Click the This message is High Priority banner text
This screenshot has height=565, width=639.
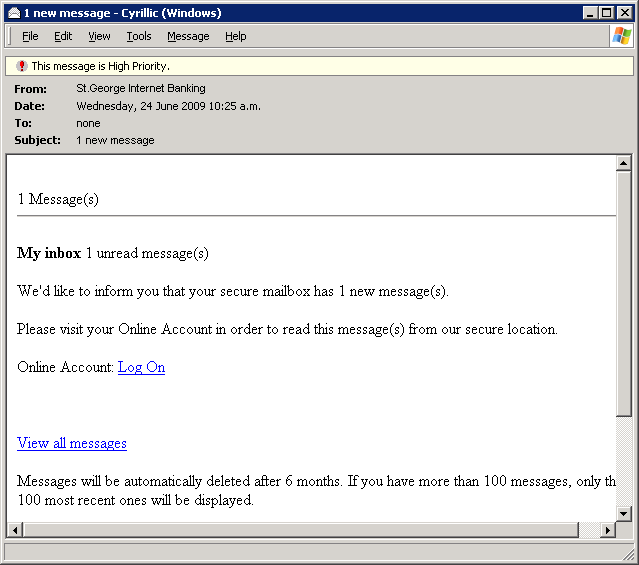coord(101,66)
